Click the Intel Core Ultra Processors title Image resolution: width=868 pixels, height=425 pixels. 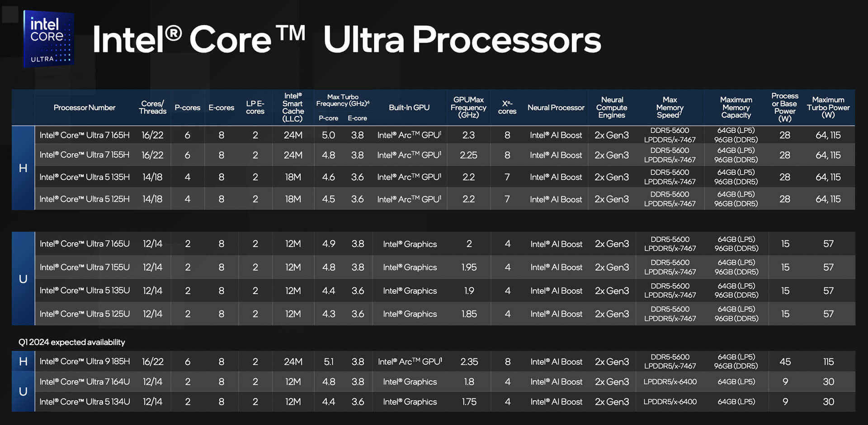tap(346, 40)
